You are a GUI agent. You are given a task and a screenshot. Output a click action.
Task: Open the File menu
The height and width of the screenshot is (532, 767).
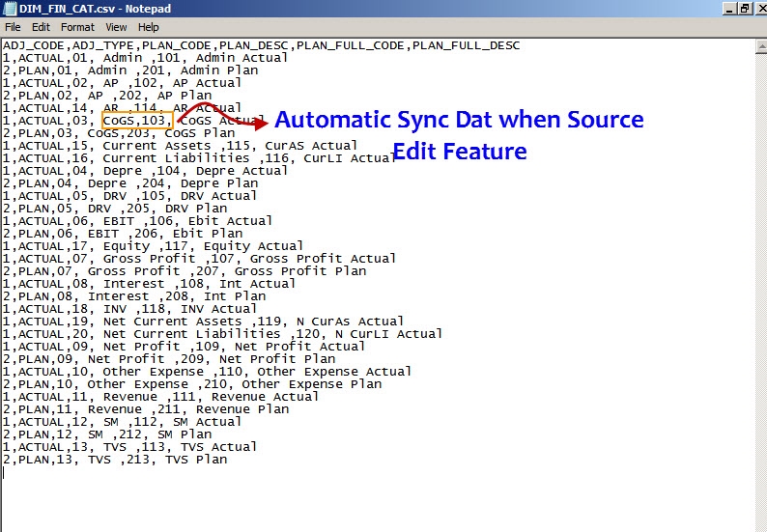pyautogui.click(x=13, y=27)
